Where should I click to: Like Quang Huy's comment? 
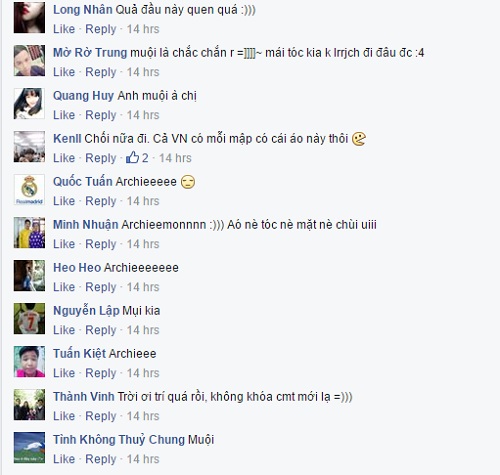click(x=64, y=115)
